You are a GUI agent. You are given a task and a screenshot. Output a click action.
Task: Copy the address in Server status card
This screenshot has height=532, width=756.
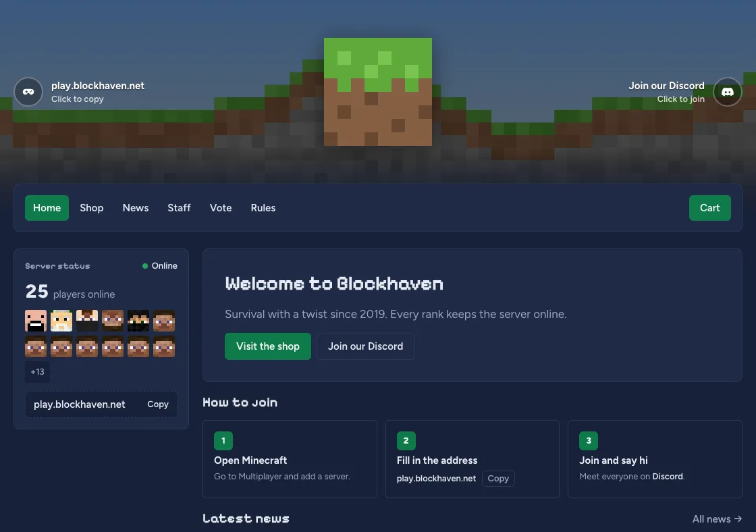click(158, 404)
